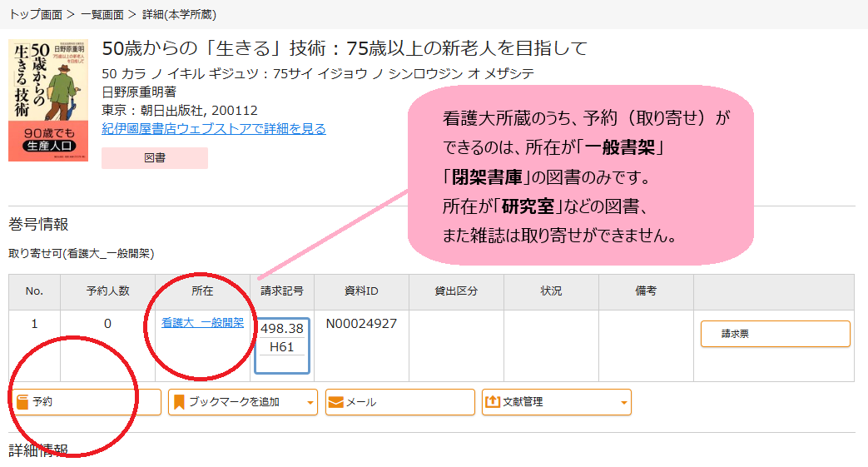Open 紀伊國屋書店ウェブストアで詳細を見る link
This screenshot has width=868, height=467.
[x=214, y=128]
